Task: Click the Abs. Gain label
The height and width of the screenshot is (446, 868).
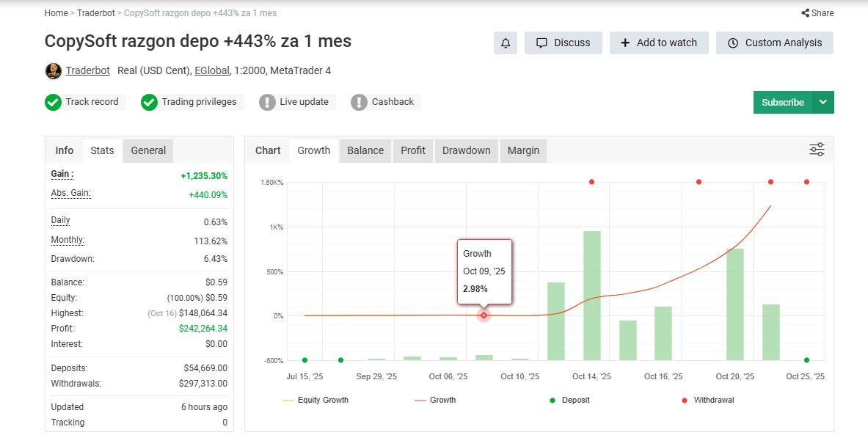Action: click(x=71, y=193)
